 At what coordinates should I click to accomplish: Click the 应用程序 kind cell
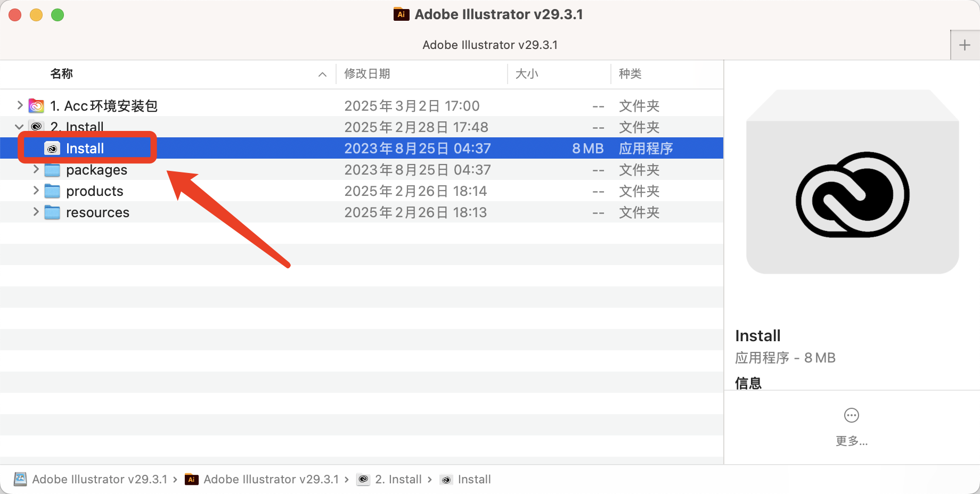[646, 149]
